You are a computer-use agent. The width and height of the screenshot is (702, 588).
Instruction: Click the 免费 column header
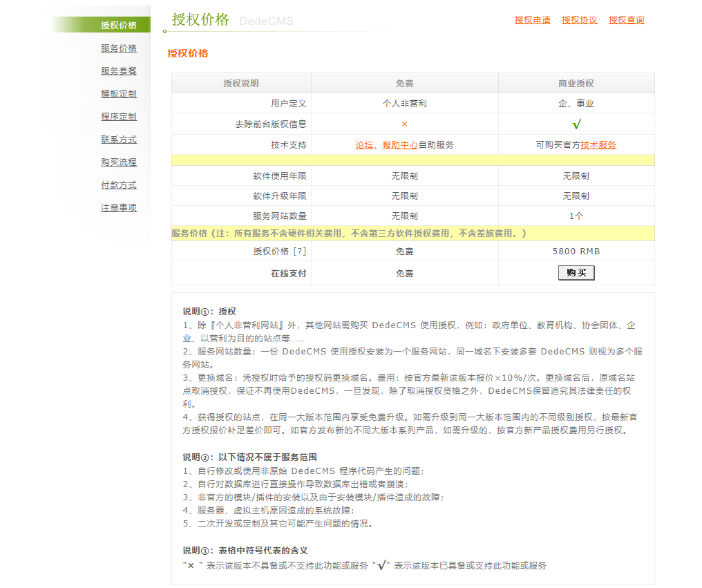404,84
